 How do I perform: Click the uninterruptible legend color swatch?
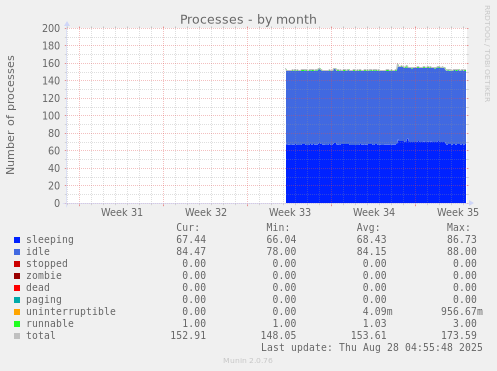(x=17, y=312)
